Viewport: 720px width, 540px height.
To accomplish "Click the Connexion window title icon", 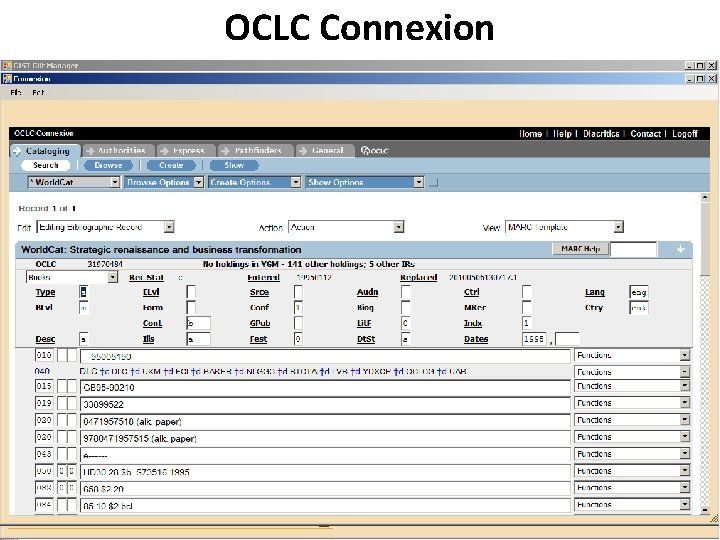I will click(6, 79).
